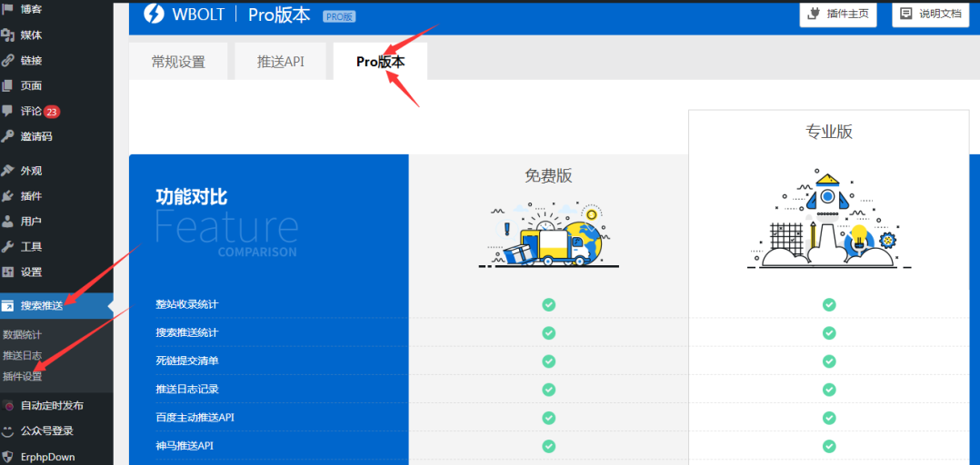The height and width of the screenshot is (465, 980).
Task: Click the 功能对比 heading
Action: coord(191,197)
